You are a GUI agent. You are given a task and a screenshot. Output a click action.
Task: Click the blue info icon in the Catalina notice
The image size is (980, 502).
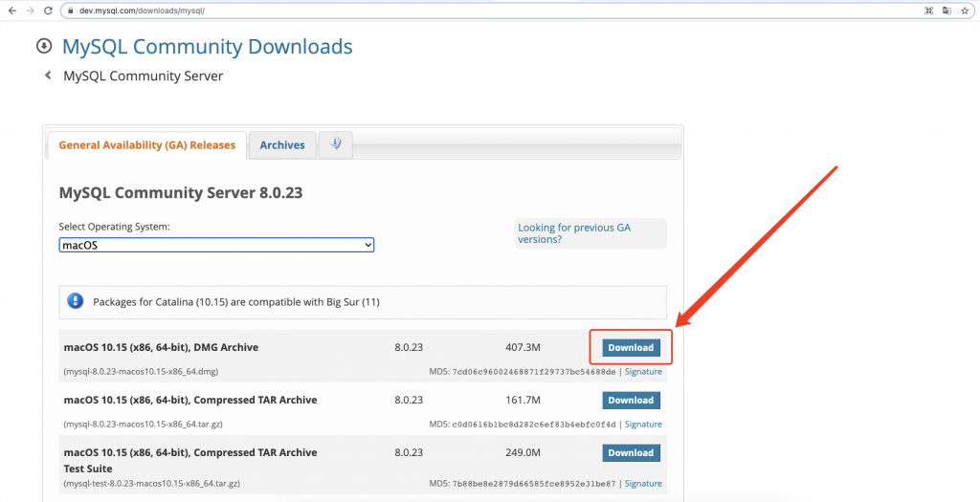[x=76, y=301]
